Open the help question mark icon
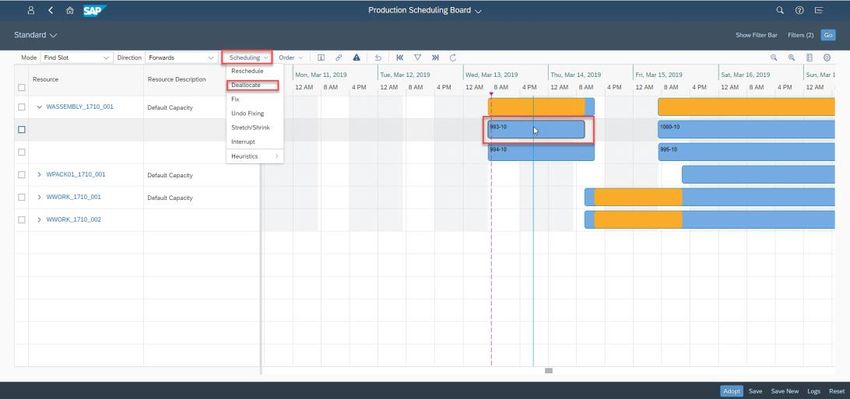This screenshot has width=850, height=399. coord(799,10)
